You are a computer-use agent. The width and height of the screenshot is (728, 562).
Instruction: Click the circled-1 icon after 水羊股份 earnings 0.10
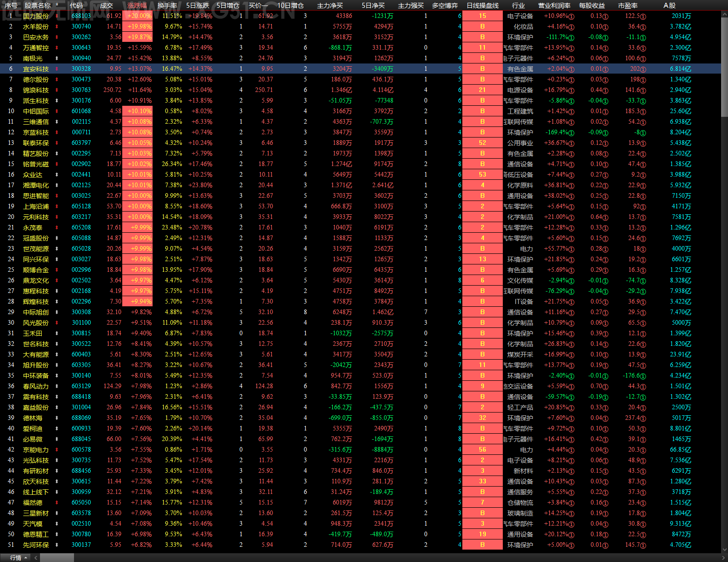605,27
